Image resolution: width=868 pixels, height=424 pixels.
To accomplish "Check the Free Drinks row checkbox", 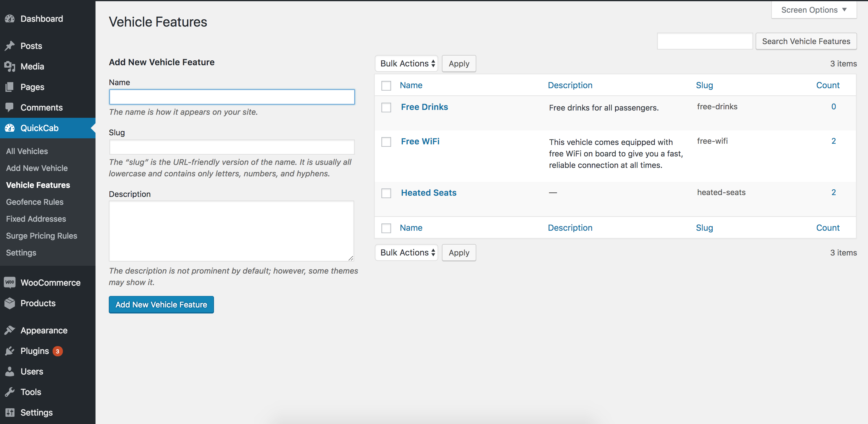I will point(386,108).
